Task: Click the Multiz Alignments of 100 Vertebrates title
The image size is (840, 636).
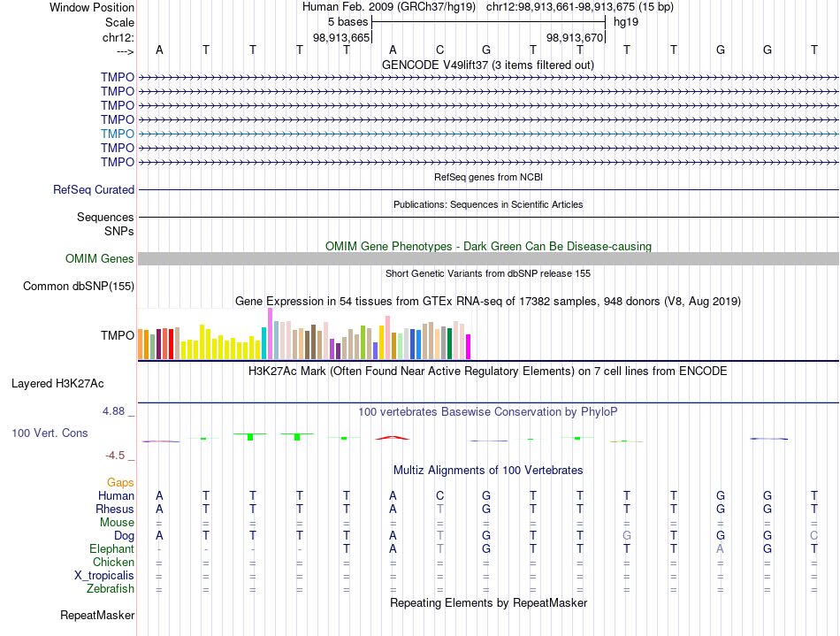Action: pyautogui.click(x=488, y=471)
